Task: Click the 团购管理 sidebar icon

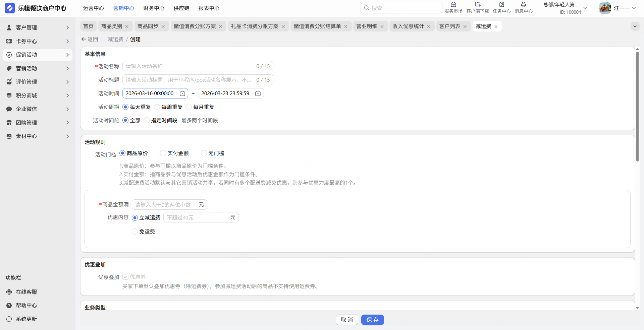Action: [9, 123]
